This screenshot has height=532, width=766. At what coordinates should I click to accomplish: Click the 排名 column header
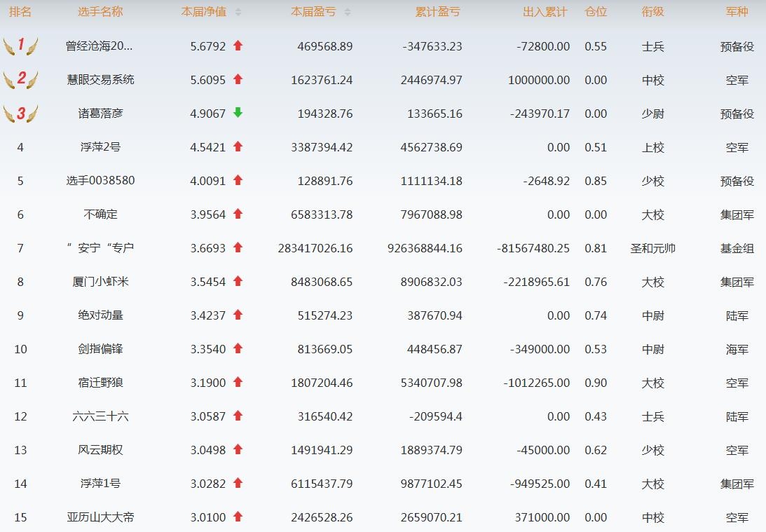[20, 12]
